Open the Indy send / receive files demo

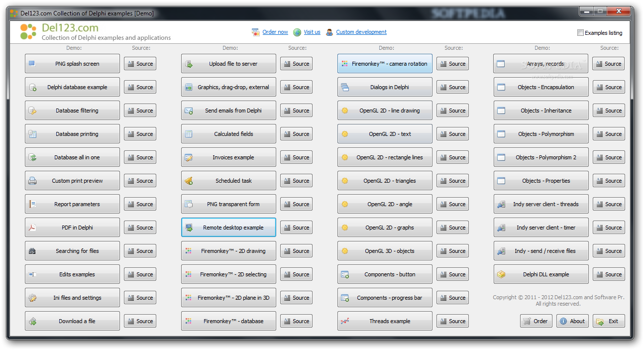tap(541, 251)
